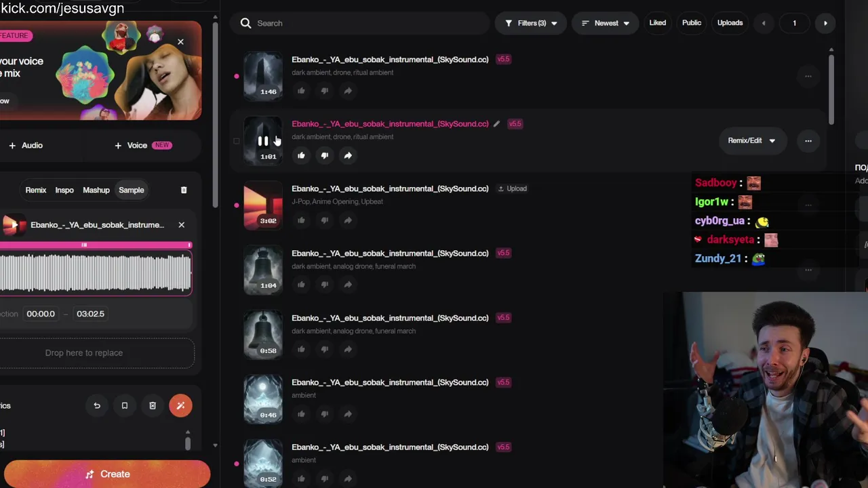Viewport: 868px width, 488px height.
Task: Click the lyrics box scrollbar
Action: 188,444
